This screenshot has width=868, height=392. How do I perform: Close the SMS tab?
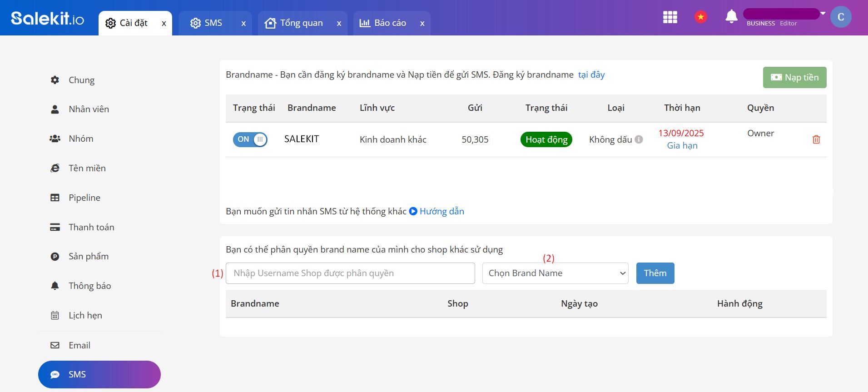coord(243,23)
